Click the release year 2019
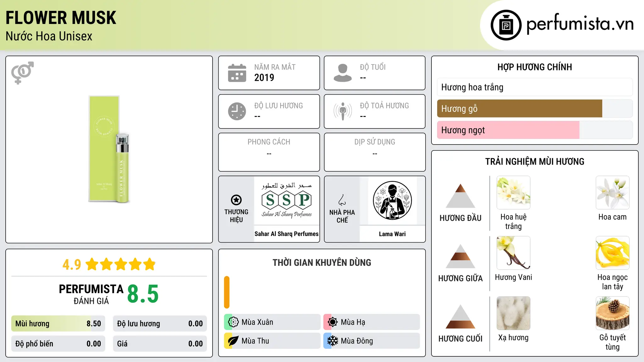 click(x=264, y=78)
